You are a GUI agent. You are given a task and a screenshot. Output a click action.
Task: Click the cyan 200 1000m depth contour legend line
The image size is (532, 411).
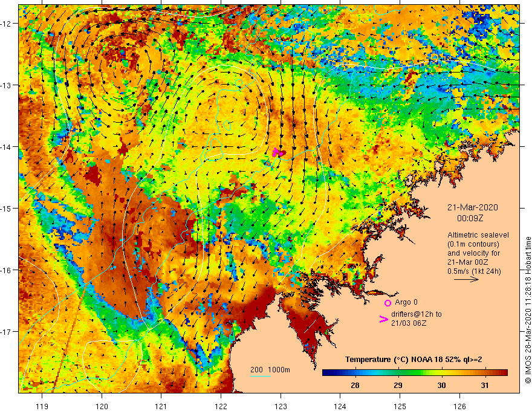click(x=261, y=376)
